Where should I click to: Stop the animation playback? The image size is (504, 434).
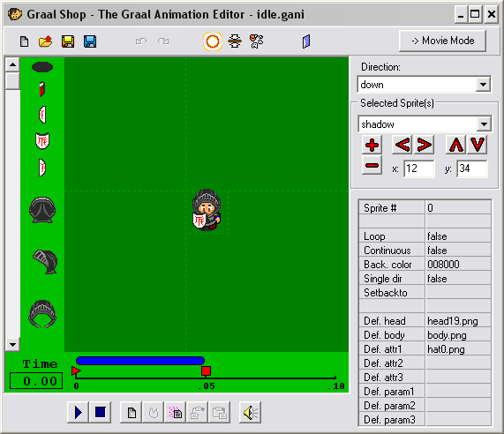pyautogui.click(x=101, y=412)
